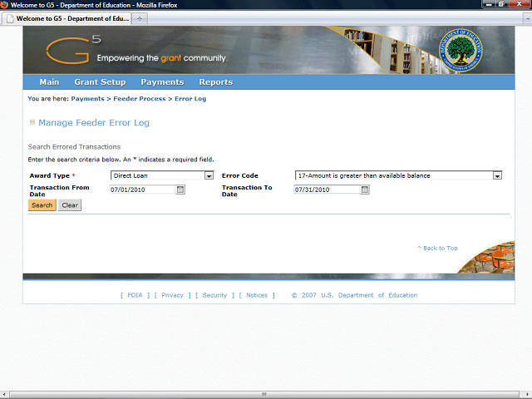Open the Security footer link

tap(214, 295)
